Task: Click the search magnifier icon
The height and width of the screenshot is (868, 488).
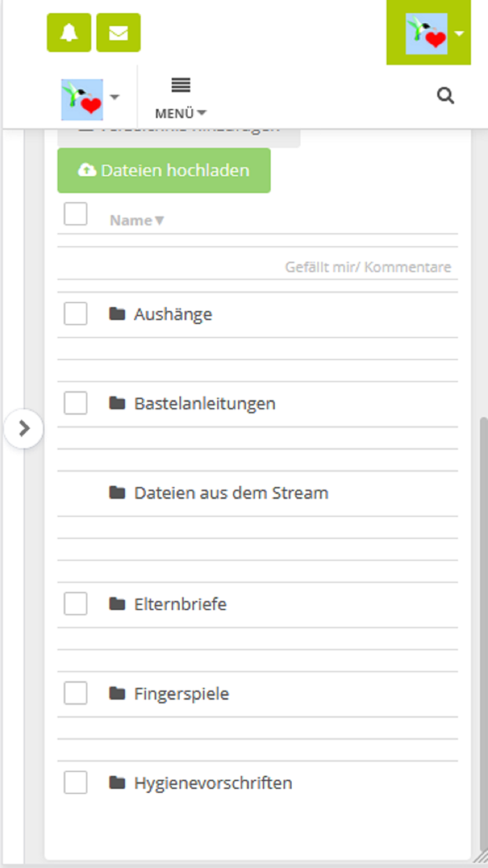Action: coord(446,96)
